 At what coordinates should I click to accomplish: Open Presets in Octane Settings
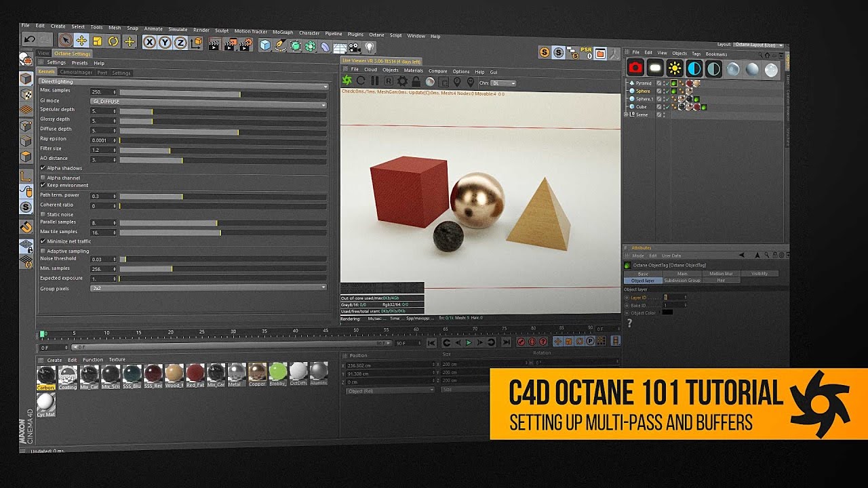click(79, 63)
